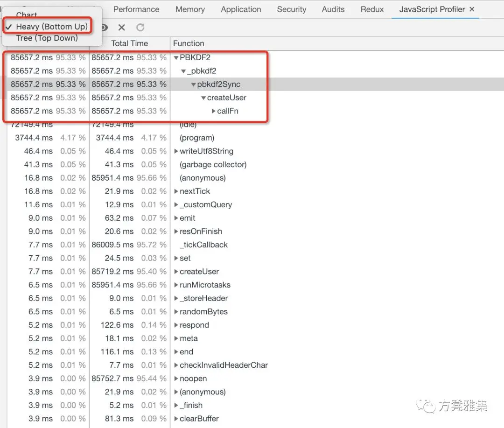Click the eye focus-function icon
This screenshot has width=504, height=428.
[105, 28]
